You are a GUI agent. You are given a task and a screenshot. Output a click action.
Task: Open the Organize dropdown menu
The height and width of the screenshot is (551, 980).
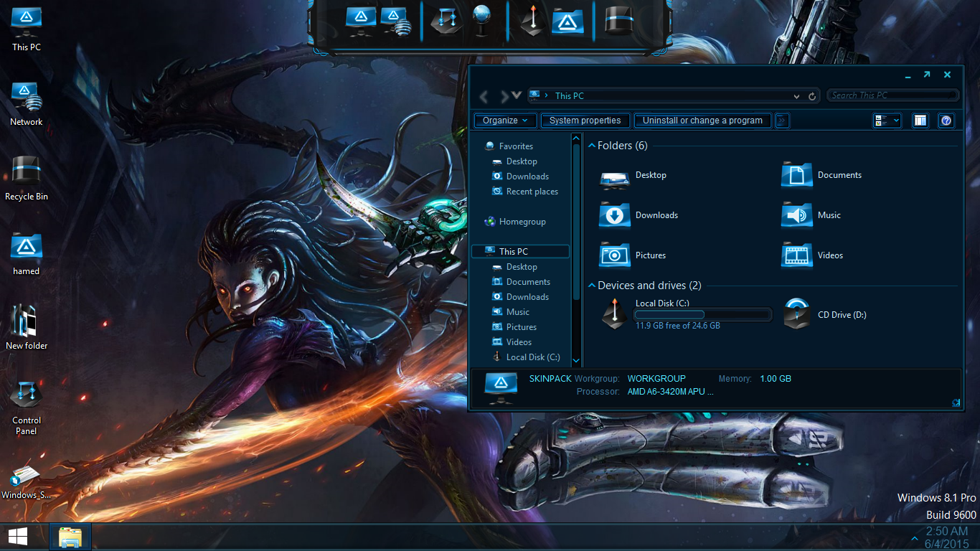pos(505,121)
